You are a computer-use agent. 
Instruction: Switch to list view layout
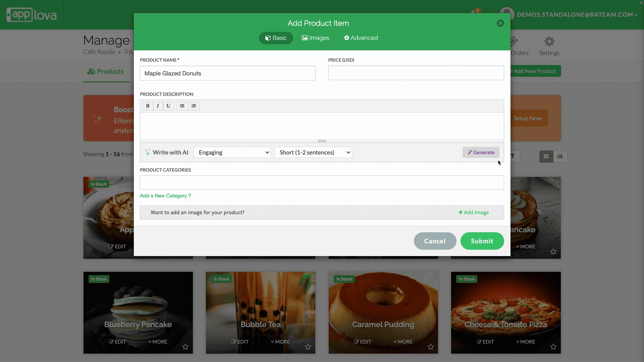click(560, 157)
